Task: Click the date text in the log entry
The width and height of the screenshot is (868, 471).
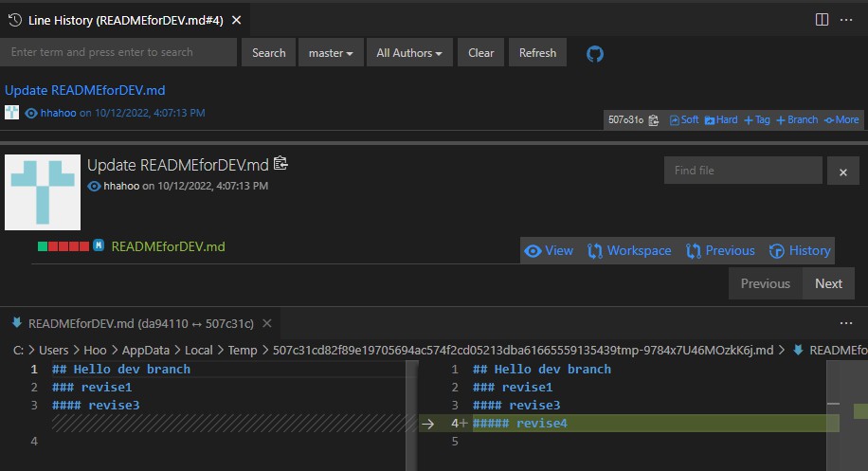Action: coord(150,113)
